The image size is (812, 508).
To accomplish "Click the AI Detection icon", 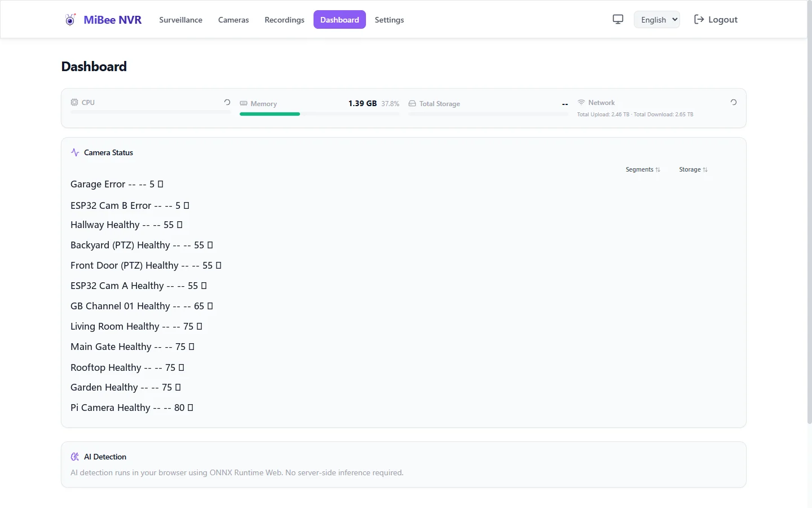I will 75,457.
